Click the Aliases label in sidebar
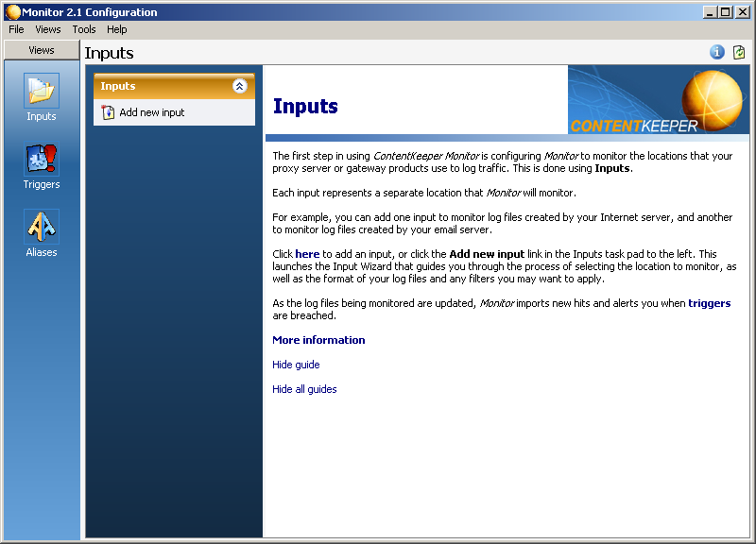Viewport: 756px width, 544px height. [42, 252]
